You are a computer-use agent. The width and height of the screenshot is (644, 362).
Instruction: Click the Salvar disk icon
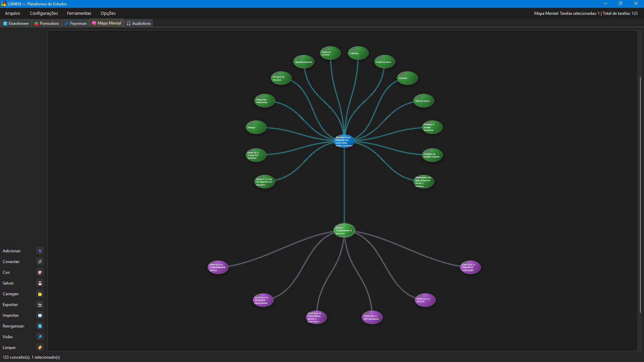tap(40, 283)
